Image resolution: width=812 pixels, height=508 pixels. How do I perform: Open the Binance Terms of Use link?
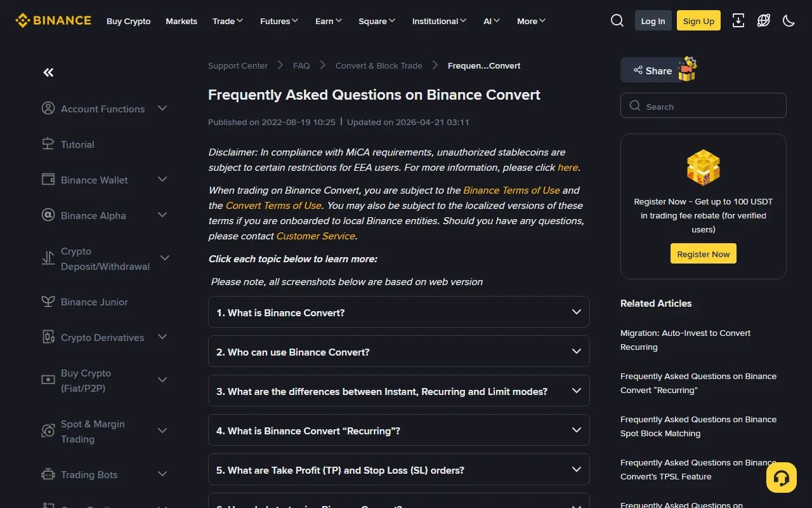click(511, 190)
